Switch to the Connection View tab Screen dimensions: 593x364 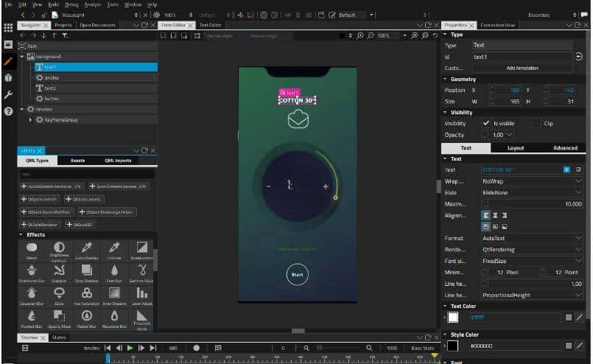498,25
